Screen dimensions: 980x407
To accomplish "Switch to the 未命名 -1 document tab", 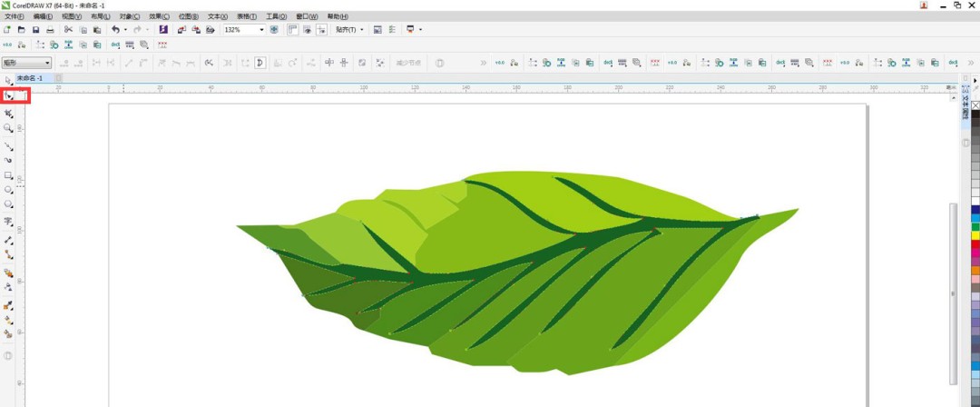I will coord(35,79).
